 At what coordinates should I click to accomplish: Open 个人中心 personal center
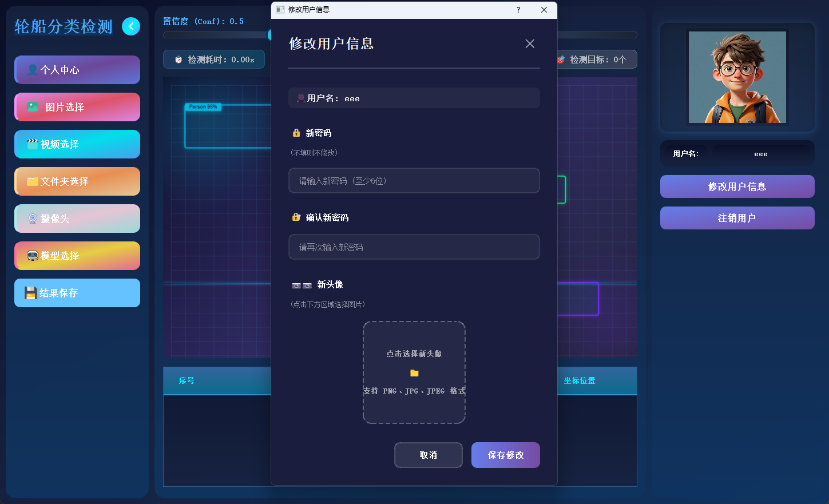(x=77, y=70)
